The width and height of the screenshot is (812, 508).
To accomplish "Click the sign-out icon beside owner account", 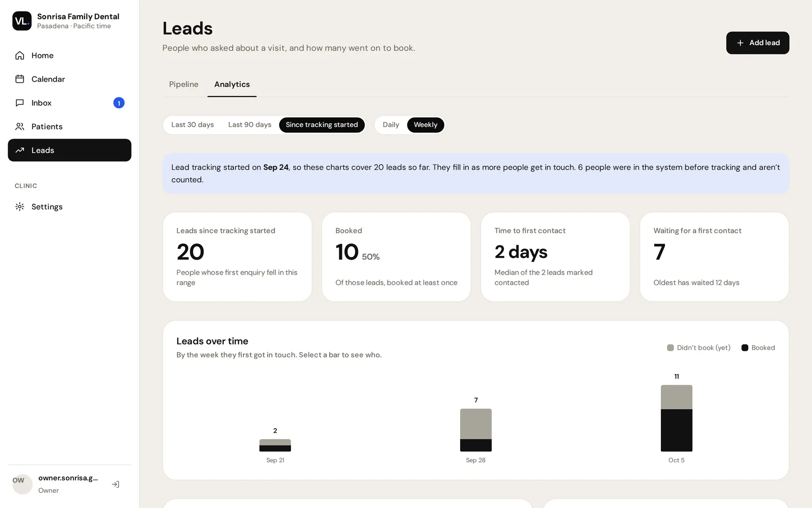I will 115,484.
